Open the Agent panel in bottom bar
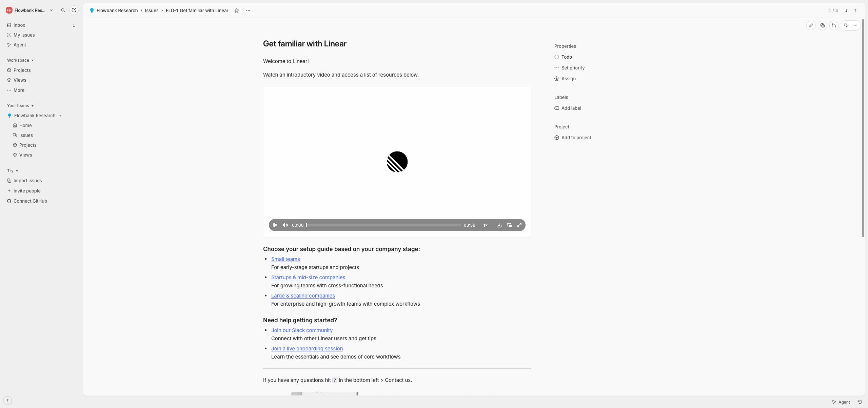The image size is (868, 408). pos(841,402)
